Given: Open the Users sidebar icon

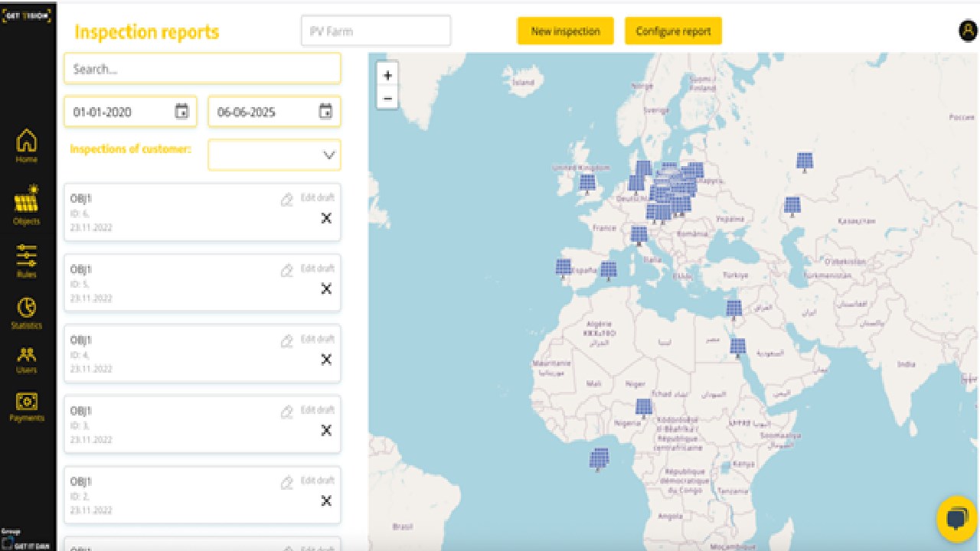Looking at the screenshot, I should pos(27,360).
